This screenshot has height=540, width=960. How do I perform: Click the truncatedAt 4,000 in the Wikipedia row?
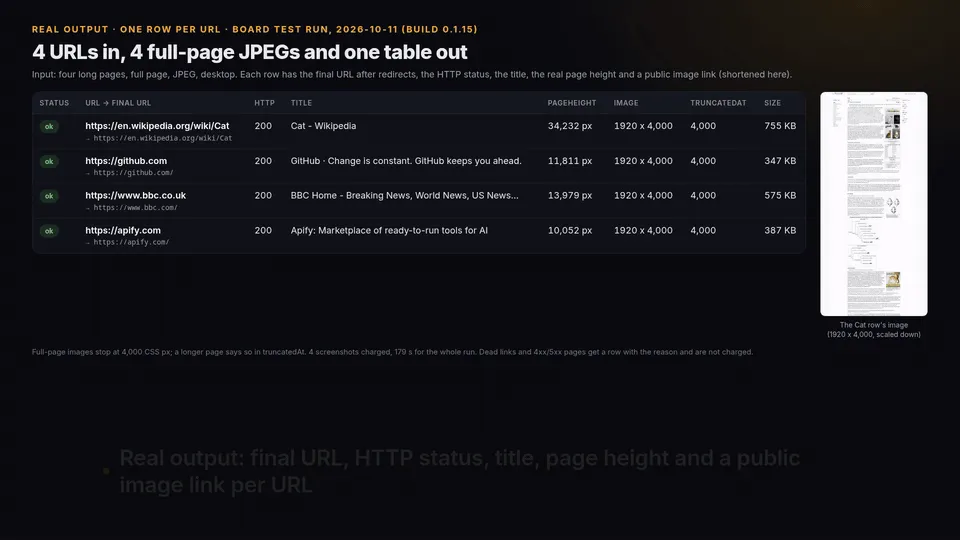[x=703, y=126]
